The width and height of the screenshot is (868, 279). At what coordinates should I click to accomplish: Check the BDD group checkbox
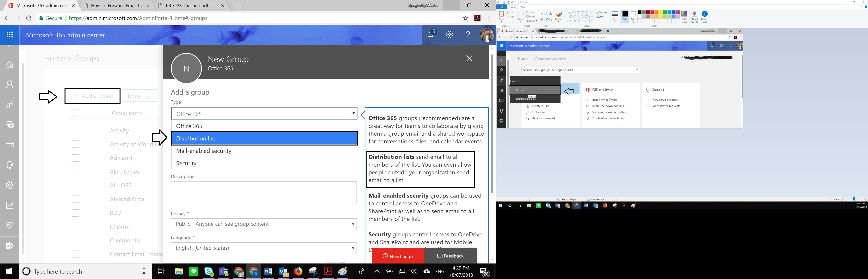click(76, 213)
